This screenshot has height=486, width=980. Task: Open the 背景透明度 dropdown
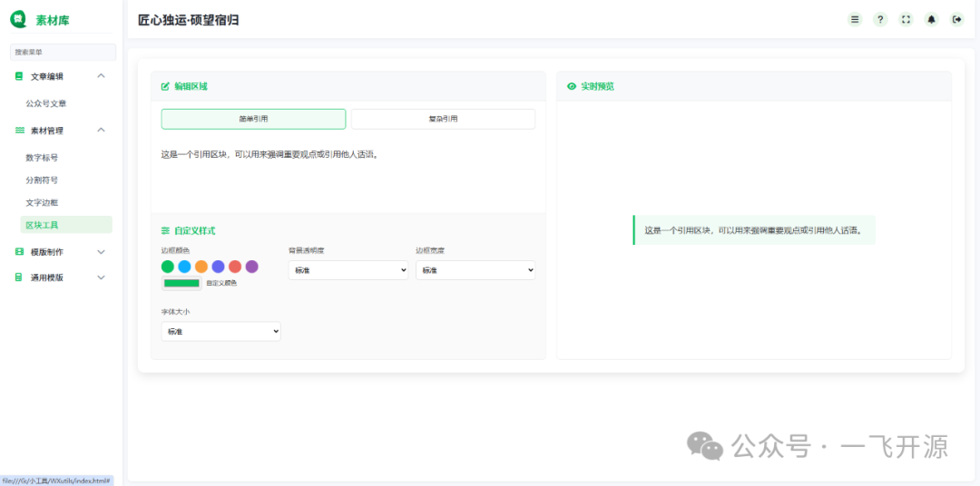point(348,270)
